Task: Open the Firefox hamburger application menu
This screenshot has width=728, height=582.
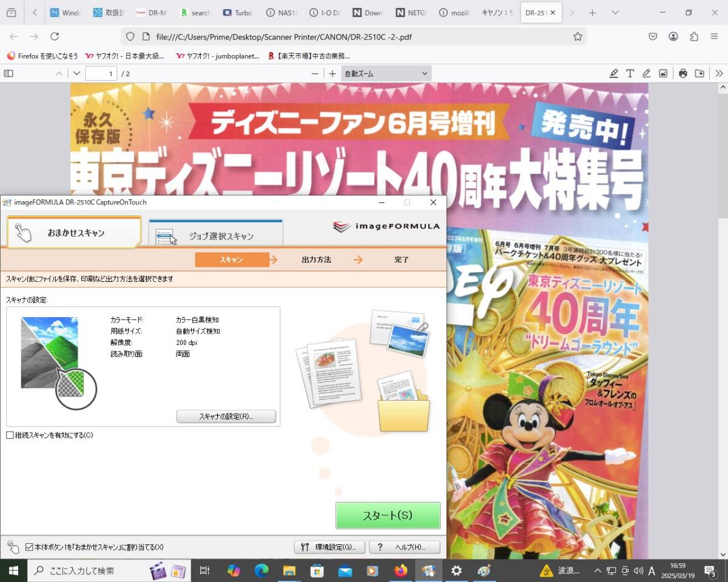Action: coord(715,36)
